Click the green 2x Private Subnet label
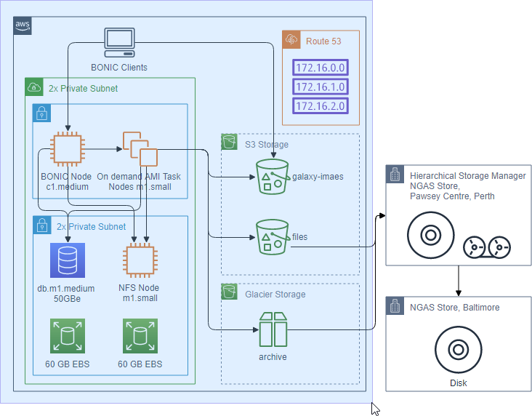The image size is (532, 416). click(83, 88)
